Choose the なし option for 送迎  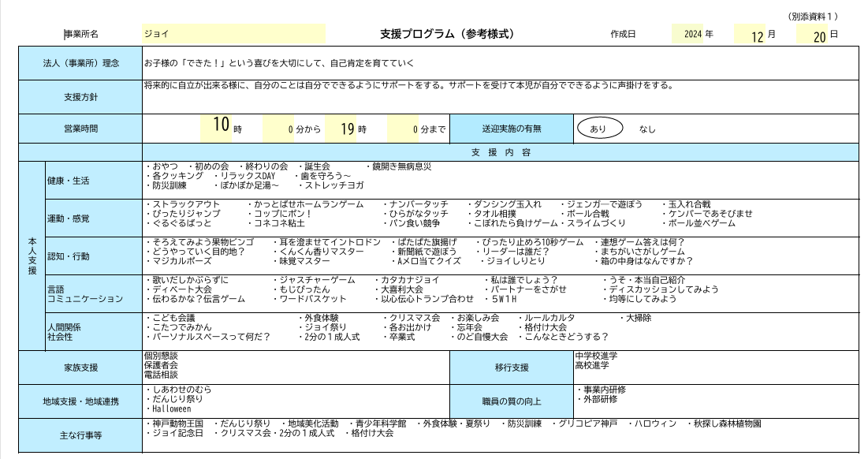click(x=647, y=129)
